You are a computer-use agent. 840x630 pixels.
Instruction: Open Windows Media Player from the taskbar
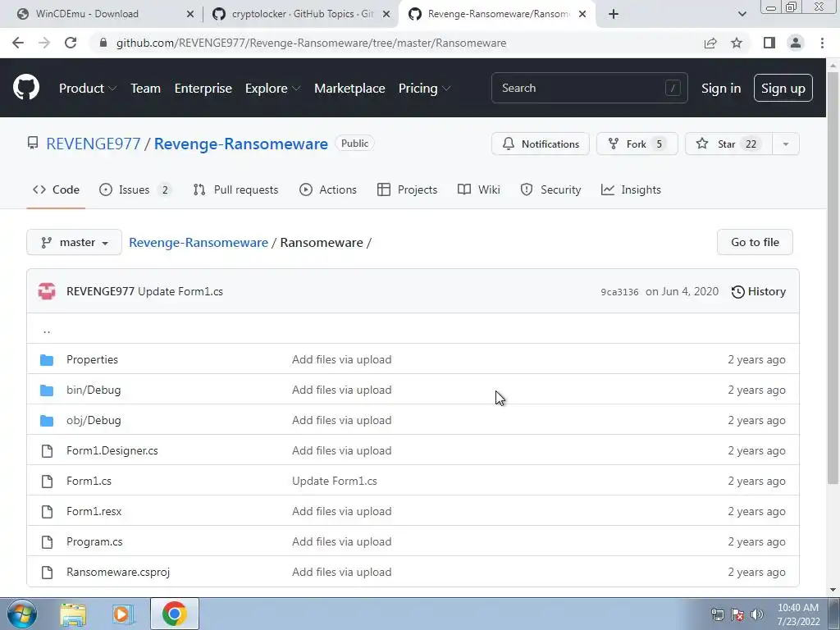click(123, 614)
